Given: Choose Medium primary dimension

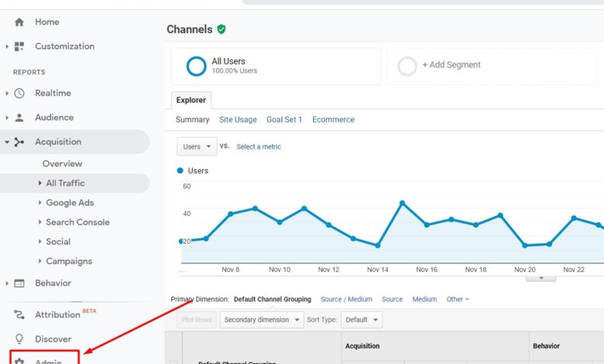Looking at the screenshot, I should pos(424,299).
